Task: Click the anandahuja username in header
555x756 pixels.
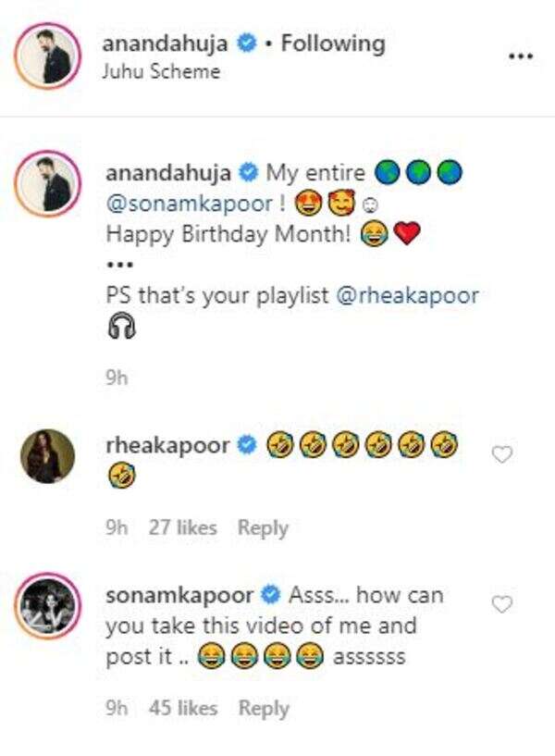Action: [170, 43]
